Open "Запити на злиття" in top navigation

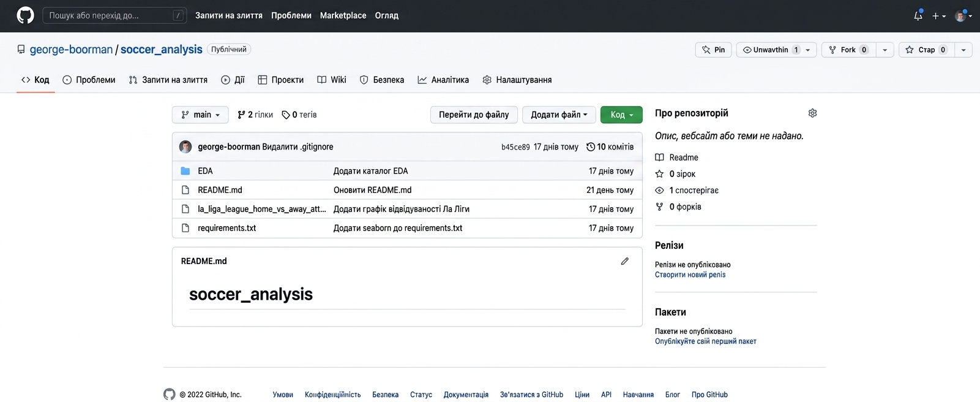pos(229,15)
